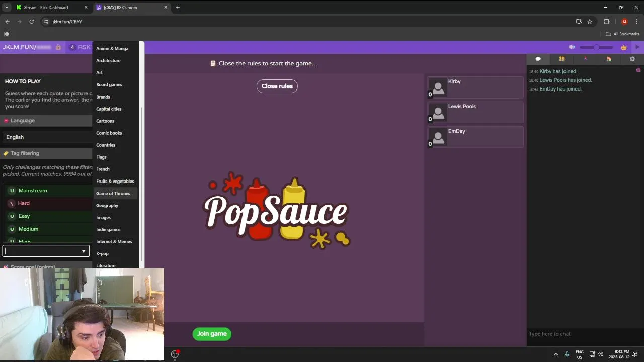The image size is (644, 362).
Task: Open the players list tab icon
Action: pos(561,59)
